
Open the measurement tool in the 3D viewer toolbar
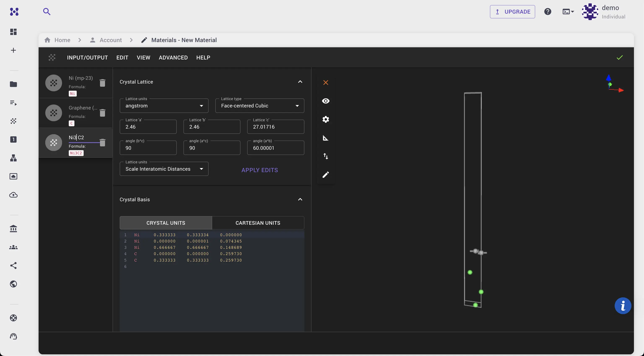326,138
